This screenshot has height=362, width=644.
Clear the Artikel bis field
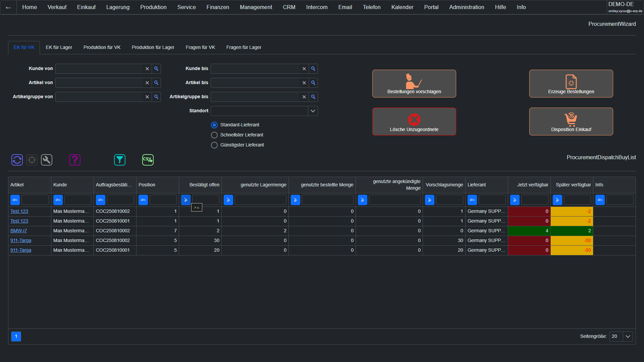pyautogui.click(x=304, y=83)
